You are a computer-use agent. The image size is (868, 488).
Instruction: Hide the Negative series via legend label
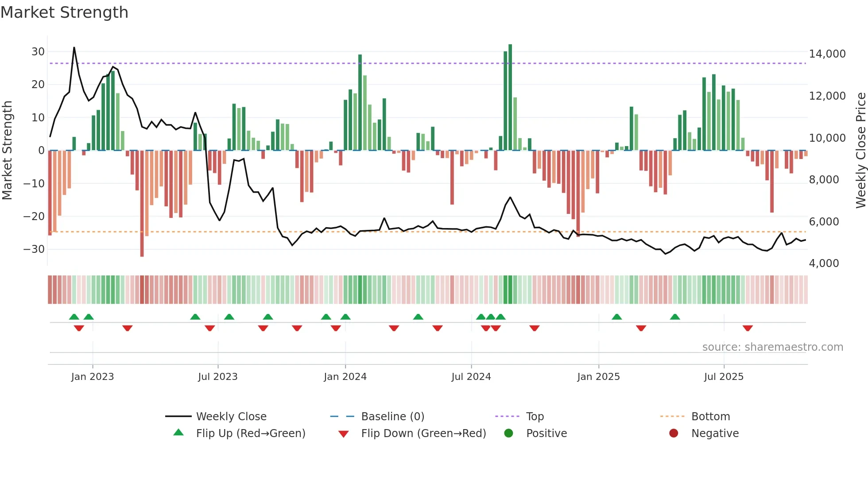[x=715, y=433]
